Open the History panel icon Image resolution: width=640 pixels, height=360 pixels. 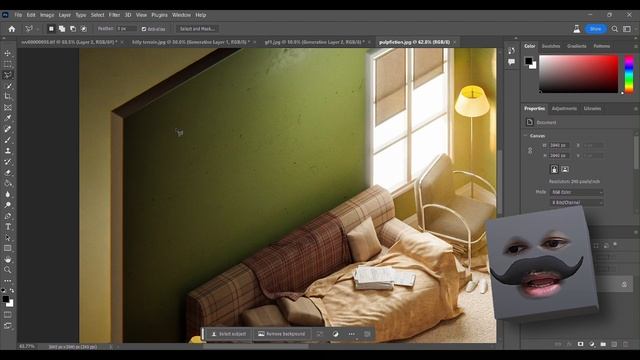(x=511, y=51)
